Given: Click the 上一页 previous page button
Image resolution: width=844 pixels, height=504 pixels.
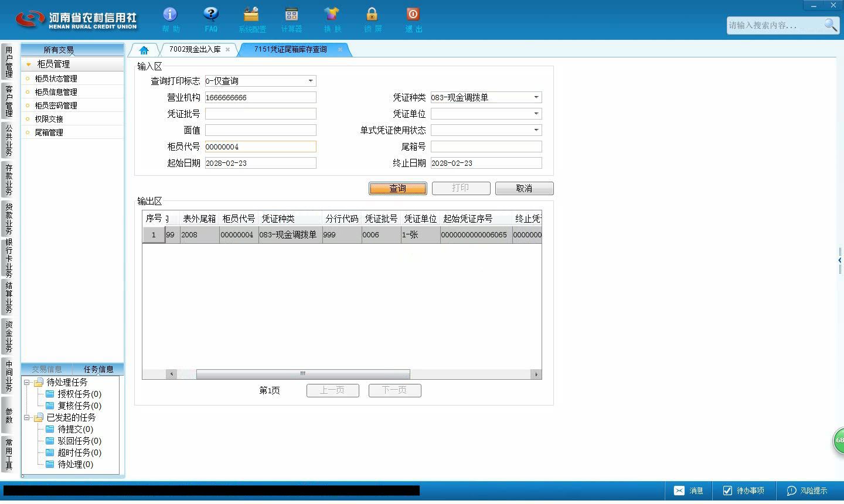Looking at the screenshot, I should (332, 390).
